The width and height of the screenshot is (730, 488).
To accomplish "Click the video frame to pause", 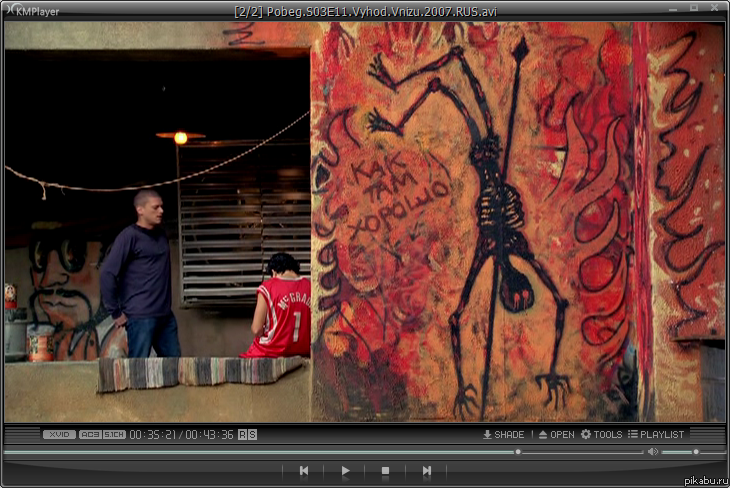I will coord(365,220).
